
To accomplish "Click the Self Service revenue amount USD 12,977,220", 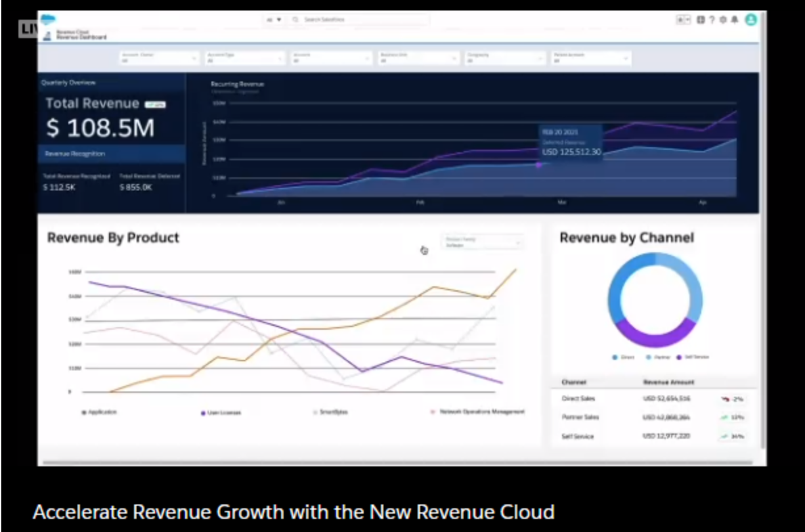I will [666, 436].
